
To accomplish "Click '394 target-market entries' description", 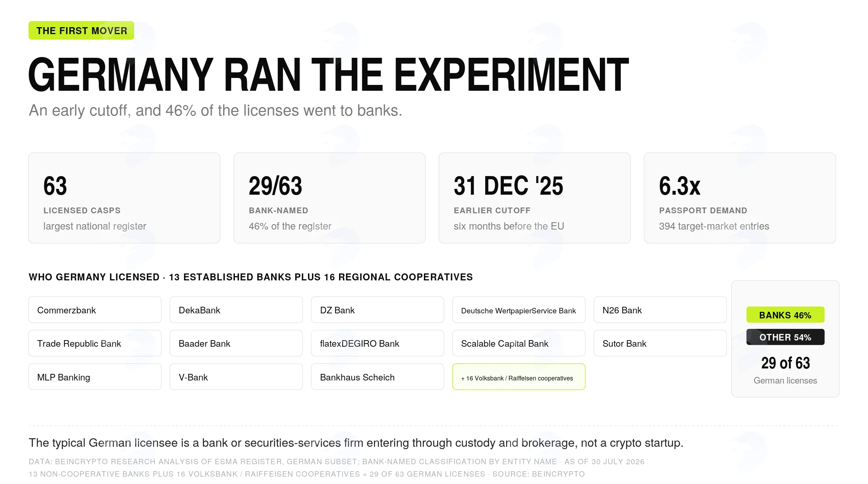I will [714, 226].
